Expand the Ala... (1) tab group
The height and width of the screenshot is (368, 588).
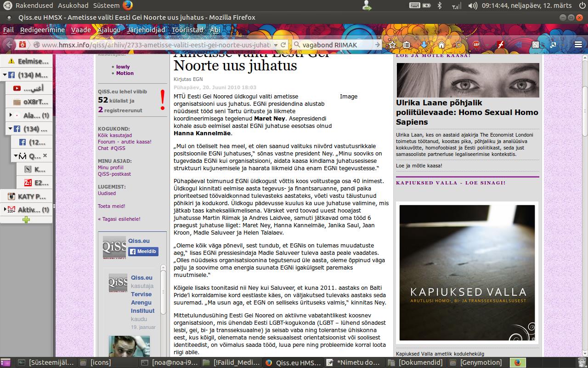[x=11, y=115]
